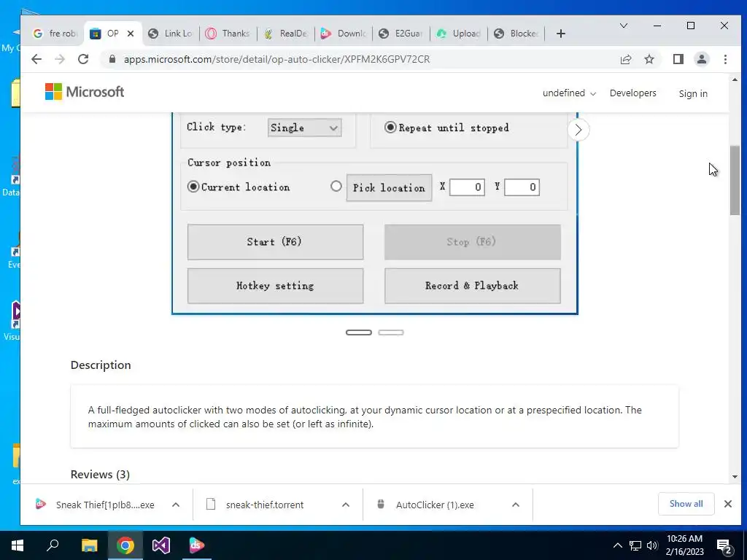
Task: Click the Y coordinate field
Action: tap(522, 187)
